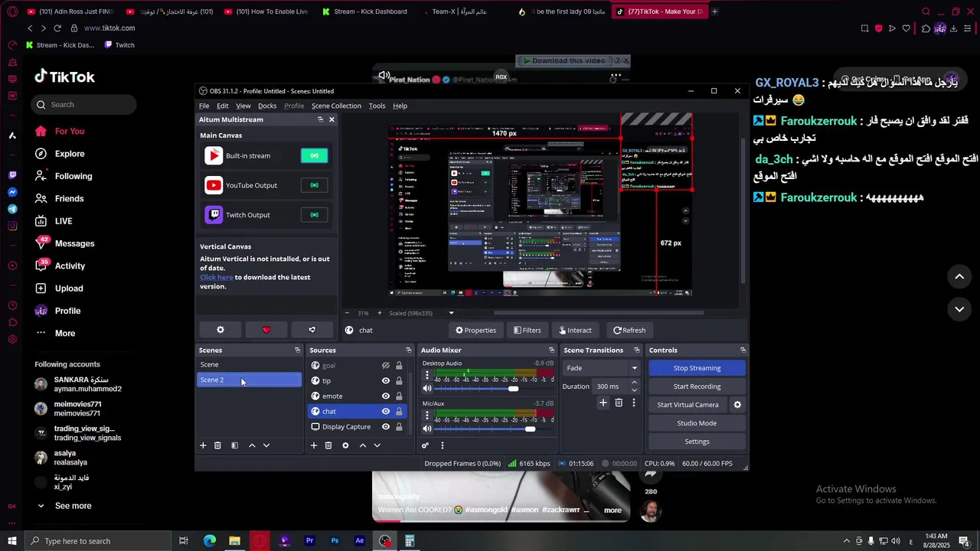This screenshot has width=980, height=551.
Task: Add a new source with the plus icon
Action: pos(313,445)
